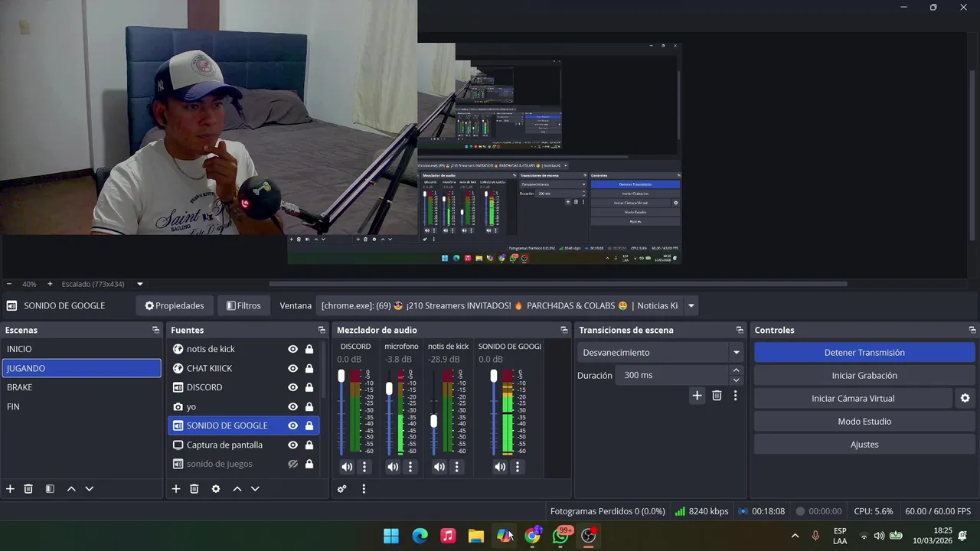
Task: Hide the Captura de pantalla source
Action: [x=292, y=445]
